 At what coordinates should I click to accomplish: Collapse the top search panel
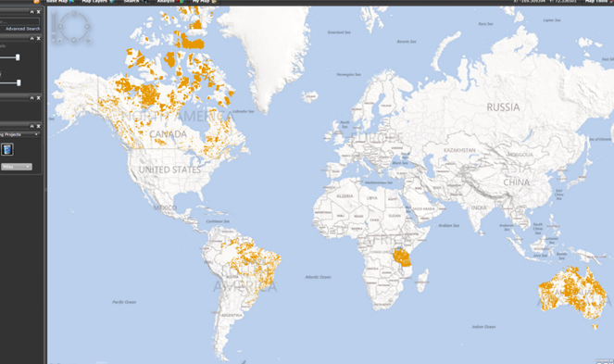pyautogui.click(x=32, y=12)
